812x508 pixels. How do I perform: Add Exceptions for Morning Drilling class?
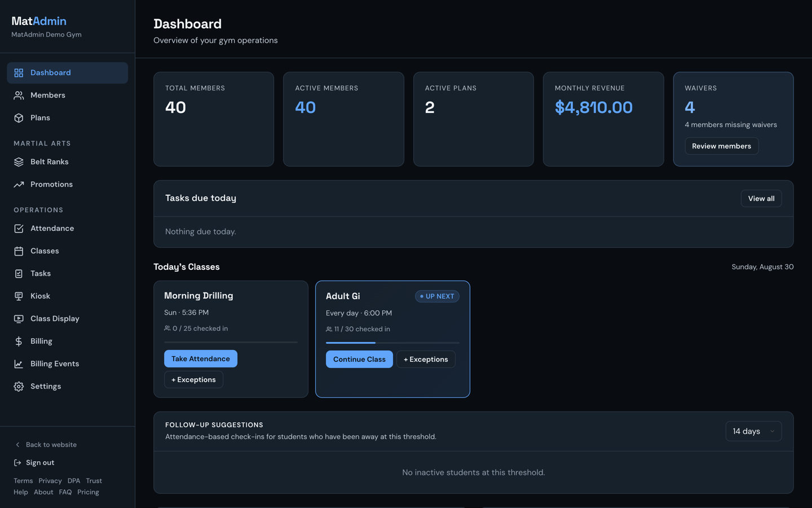[x=193, y=380]
